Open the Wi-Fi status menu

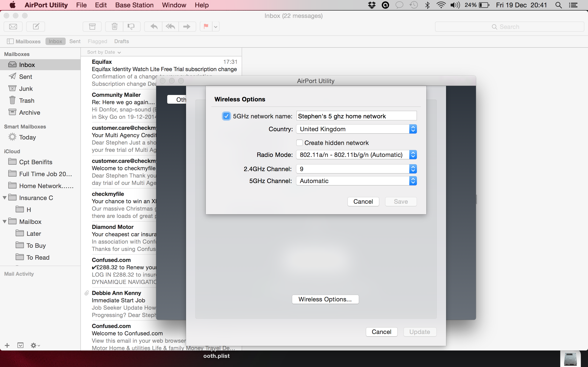[x=441, y=5]
